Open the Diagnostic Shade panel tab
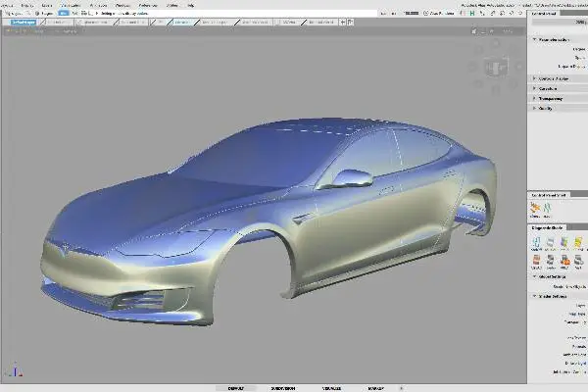The width and height of the screenshot is (588, 392). [547, 227]
